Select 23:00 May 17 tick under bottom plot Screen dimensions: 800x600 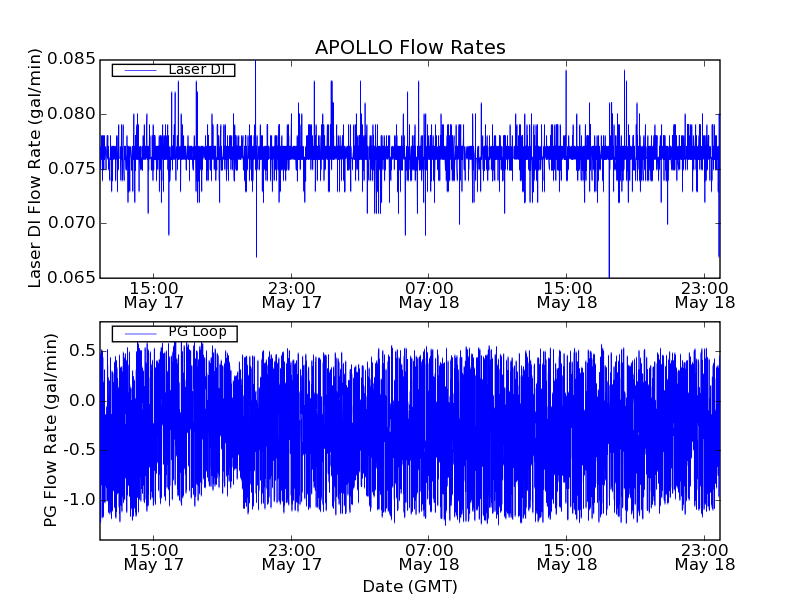[x=291, y=557]
